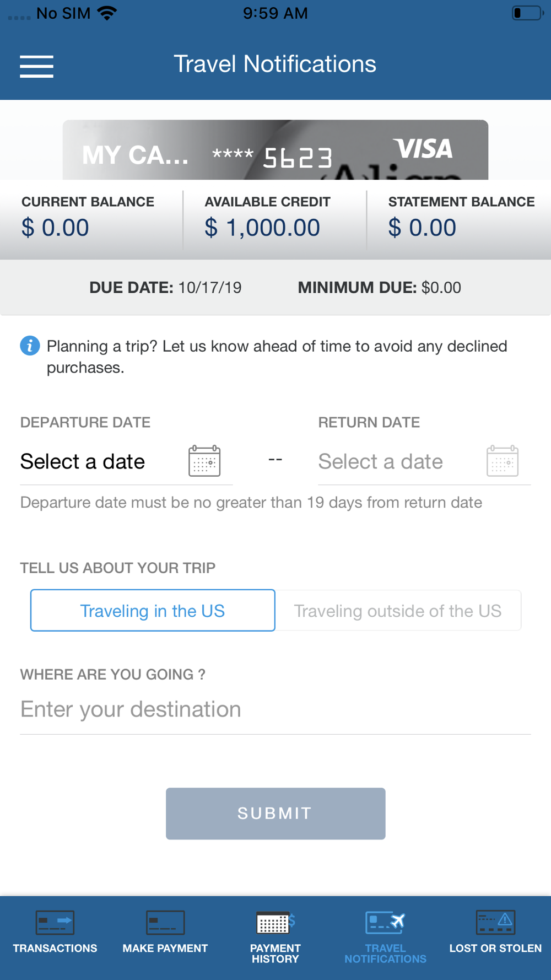Open the return date calendar icon
The height and width of the screenshot is (980, 551).
[503, 461]
